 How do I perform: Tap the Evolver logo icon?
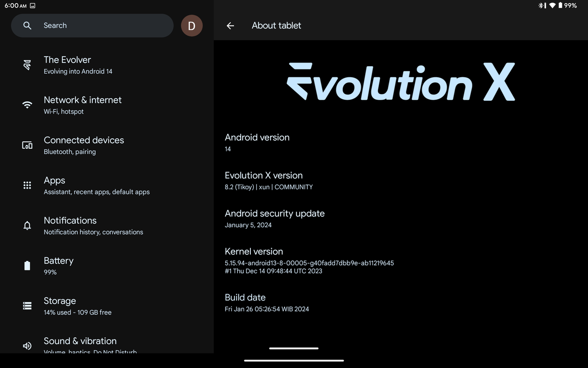tap(27, 65)
